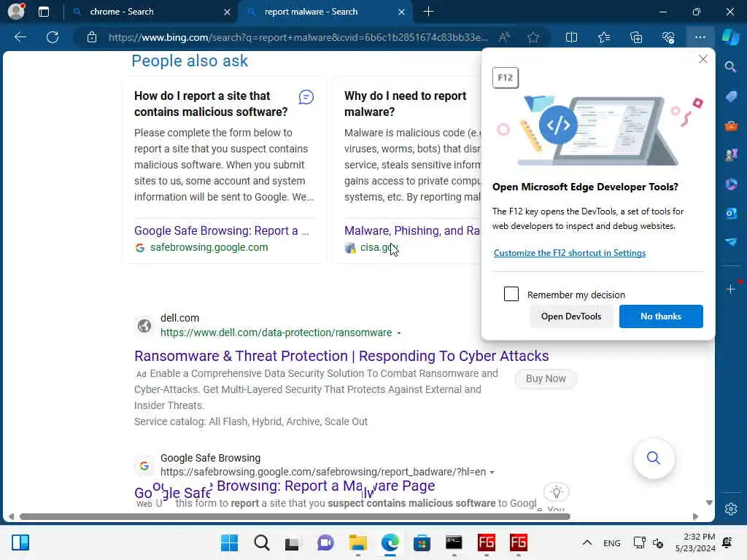Image resolution: width=747 pixels, height=560 pixels.
Task: Click the dell.com ransomware URL
Action: 276,332
